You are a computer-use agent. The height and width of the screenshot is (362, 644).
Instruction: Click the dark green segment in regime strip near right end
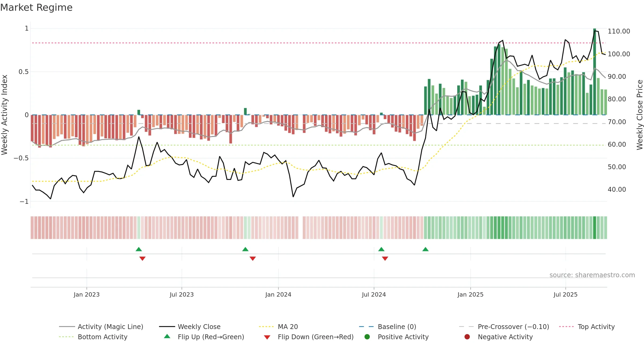pyautogui.click(x=595, y=228)
